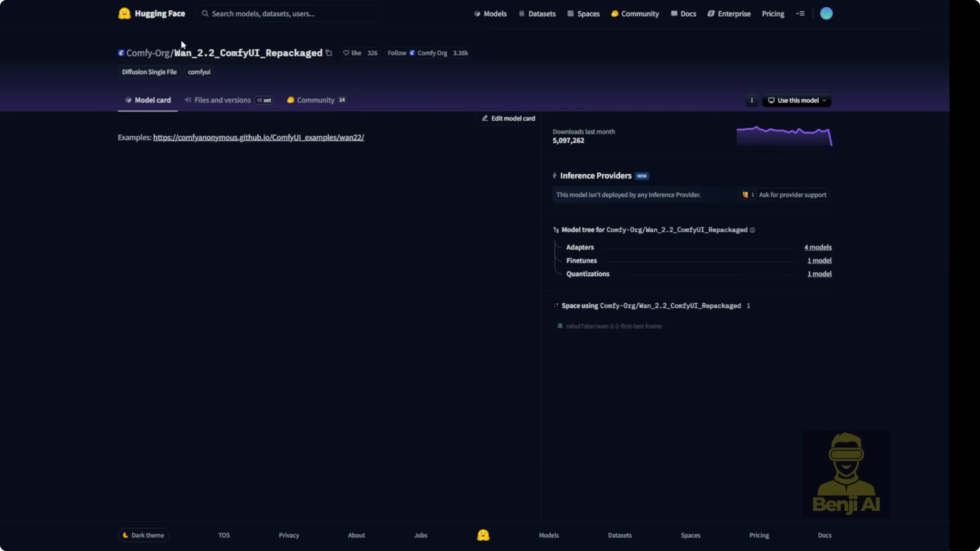
Task: Open the Community tab with 14 discussions
Action: (x=315, y=100)
